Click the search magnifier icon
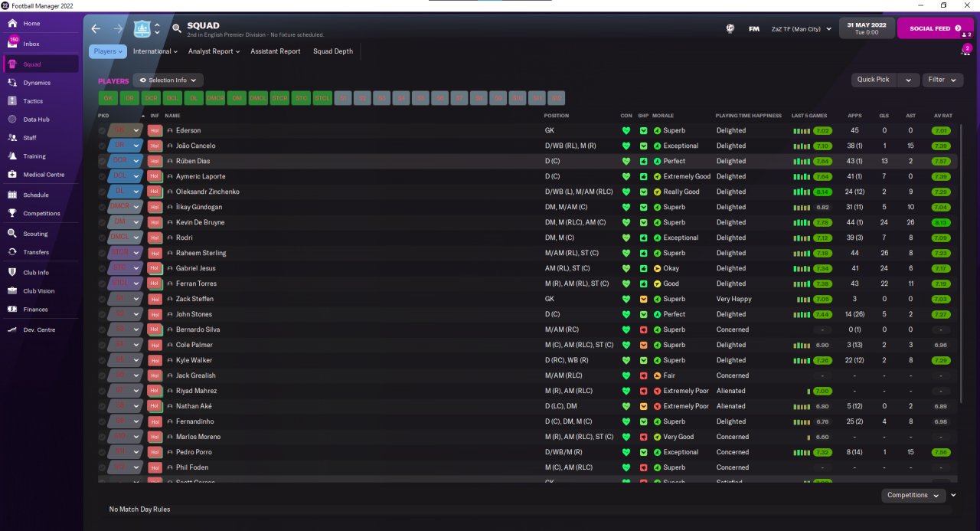This screenshot has height=531, width=980. (x=177, y=29)
